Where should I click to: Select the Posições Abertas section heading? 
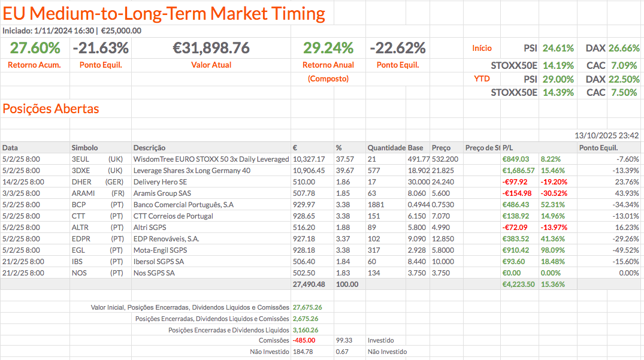click(x=51, y=108)
